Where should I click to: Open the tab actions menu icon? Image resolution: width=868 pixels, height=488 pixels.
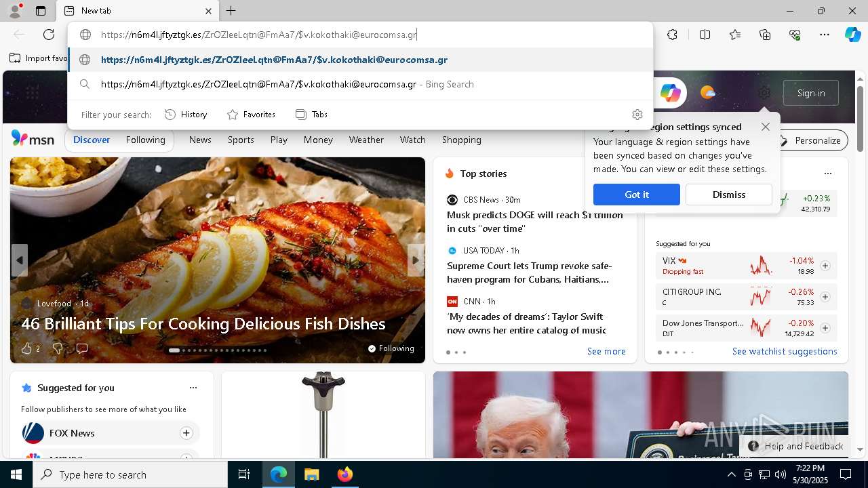coord(41,11)
